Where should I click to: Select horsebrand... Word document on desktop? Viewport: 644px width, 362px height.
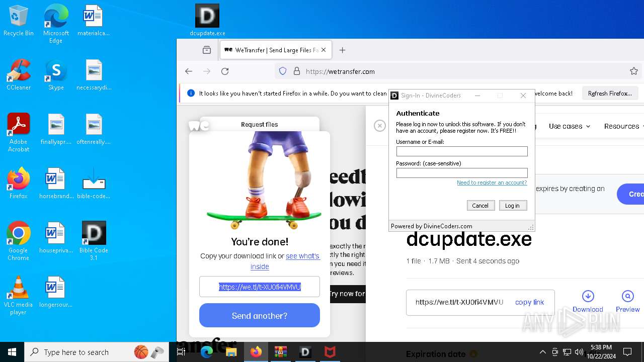pos(56,184)
